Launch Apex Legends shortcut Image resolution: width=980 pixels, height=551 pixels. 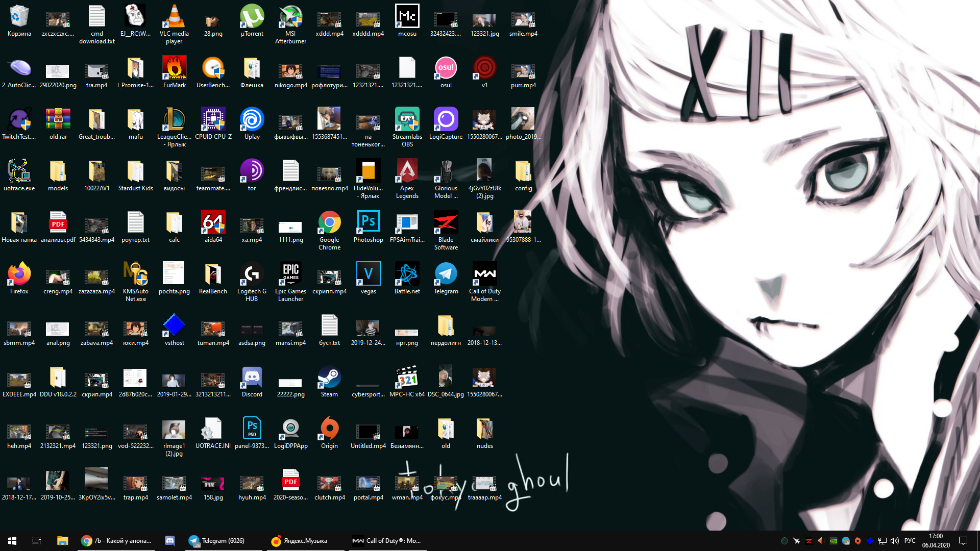(407, 180)
